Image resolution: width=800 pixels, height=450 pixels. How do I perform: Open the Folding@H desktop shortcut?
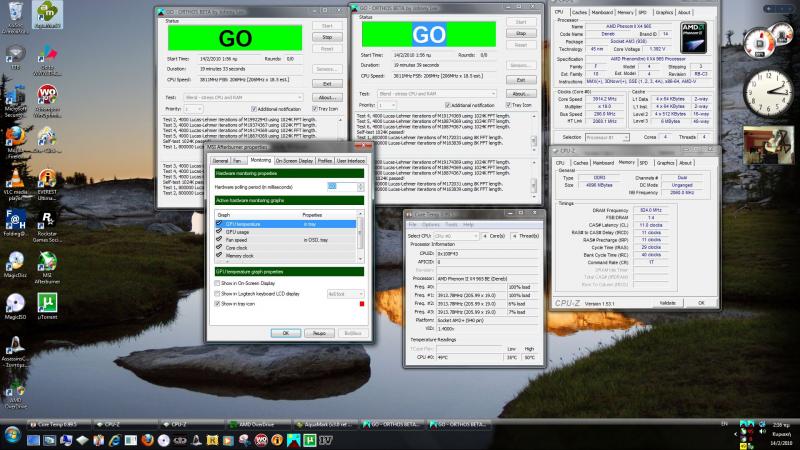coord(15,223)
